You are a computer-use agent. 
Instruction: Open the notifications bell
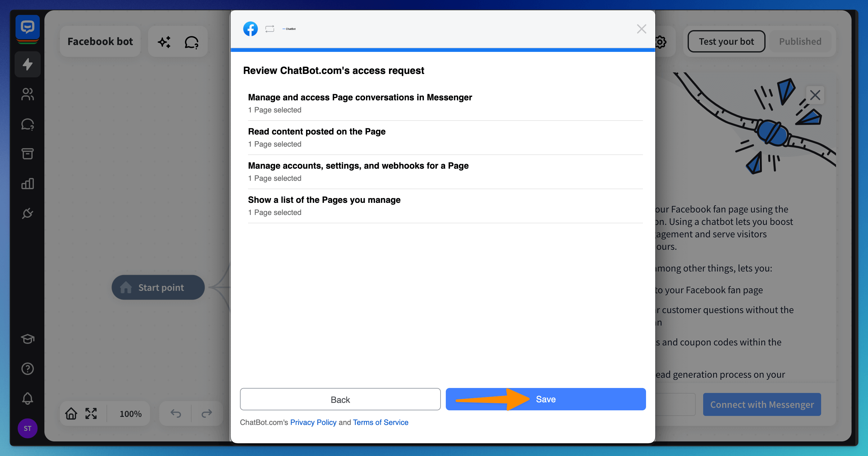click(x=27, y=398)
